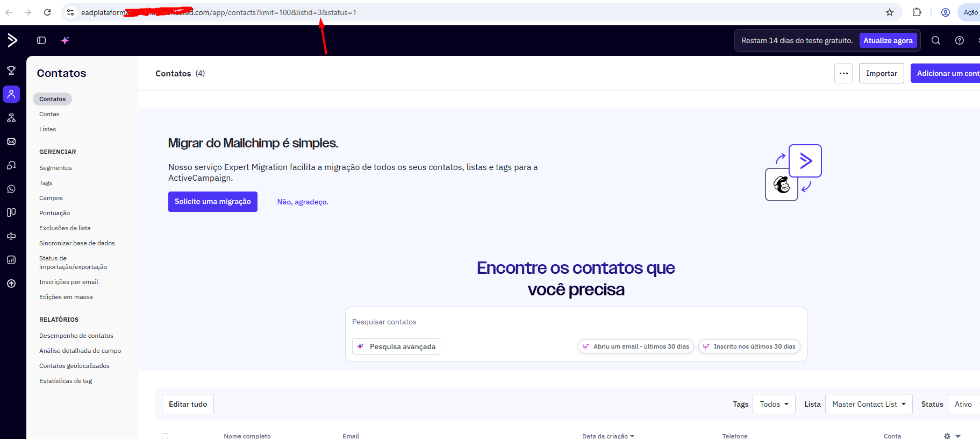Image resolution: width=980 pixels, height=439 pixels.
Task: Click the browser address bar URL
Action: coord(219,12)
